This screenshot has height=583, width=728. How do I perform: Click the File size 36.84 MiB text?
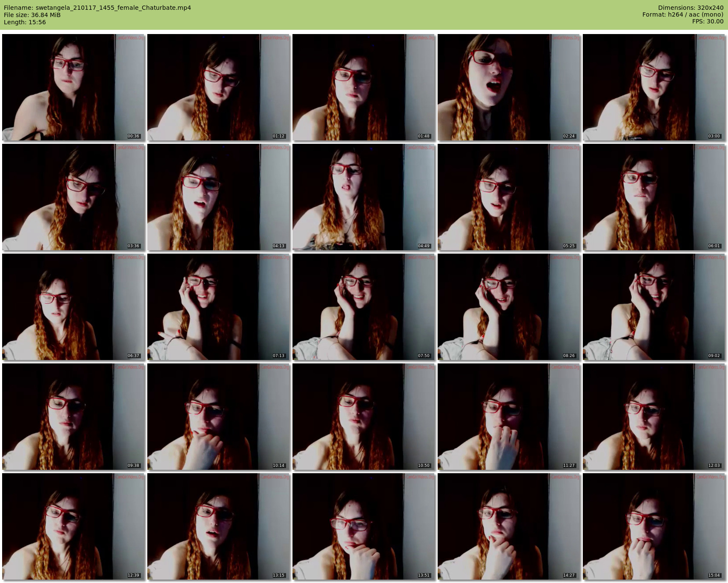32,15
